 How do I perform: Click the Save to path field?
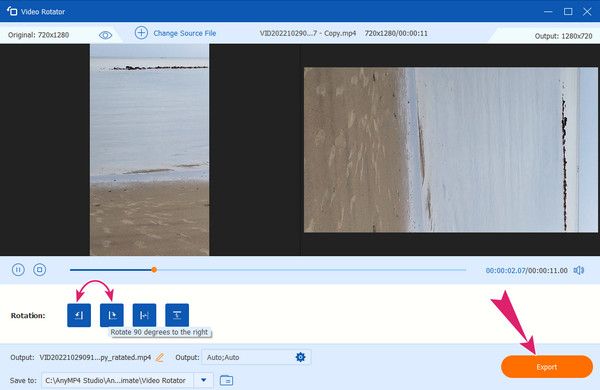point(117,380)
